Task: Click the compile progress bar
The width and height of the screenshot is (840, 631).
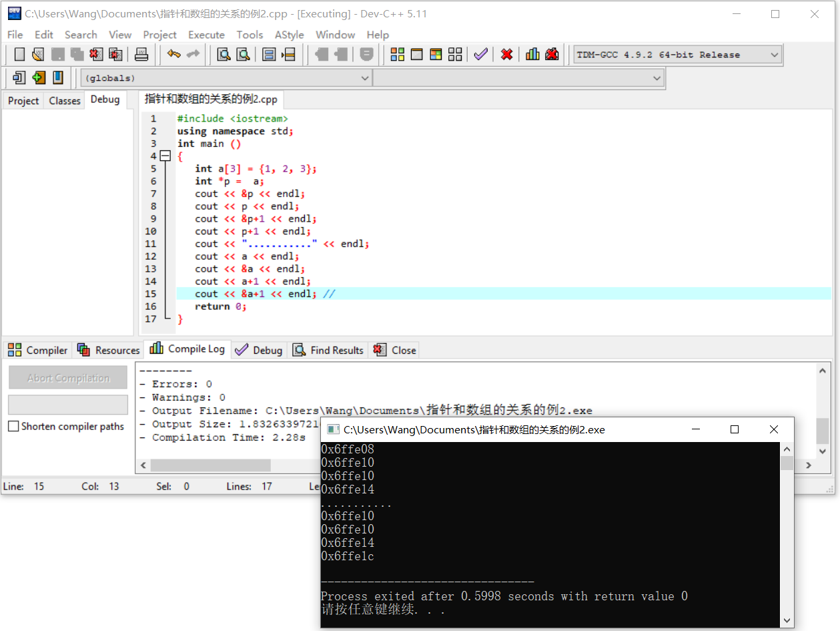Action: tap(68, 405)
